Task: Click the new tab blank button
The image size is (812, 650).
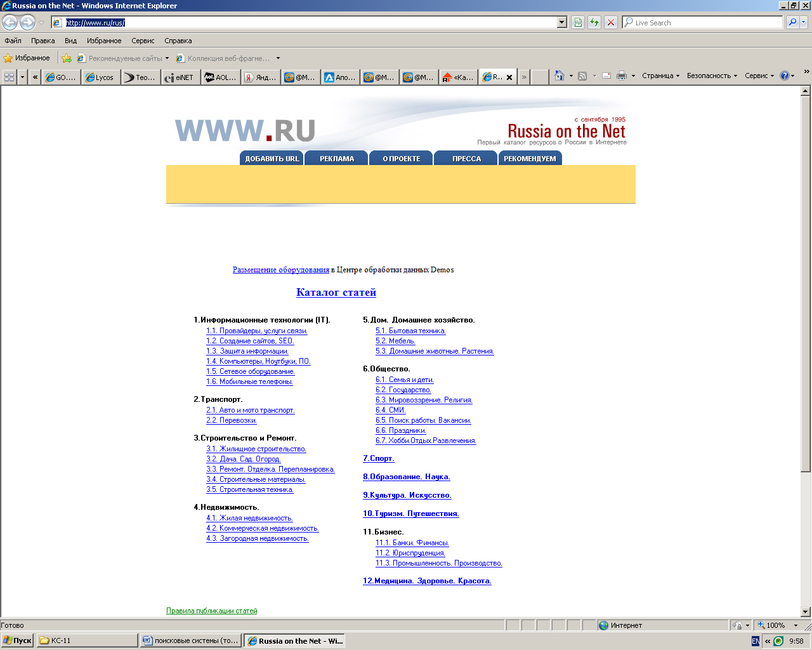Action: pyautogui.click(x=540, y=77)
